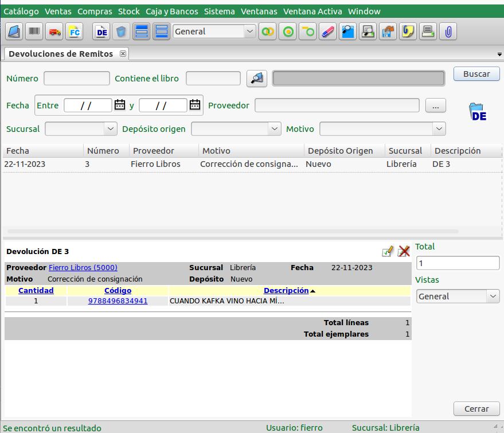
Task: Open the Sucursal dropdown
Action: click(x=81, y=129)
